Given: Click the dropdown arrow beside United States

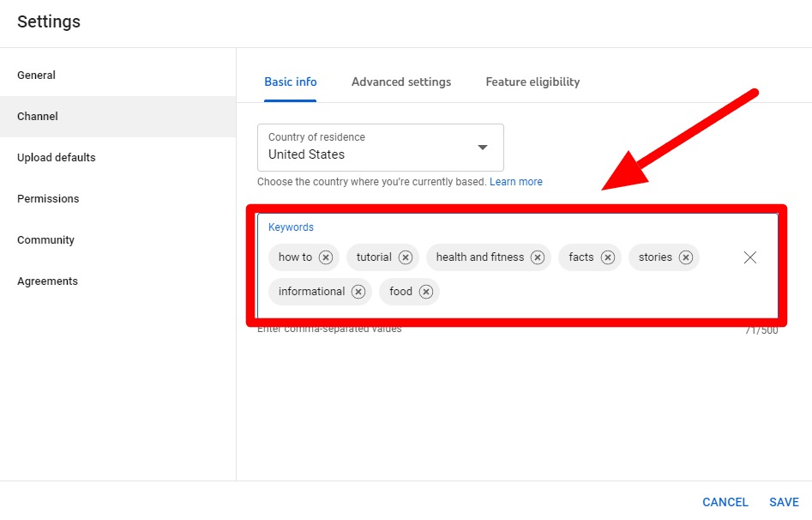Looking at the screenshot, I should coord(483,148).
